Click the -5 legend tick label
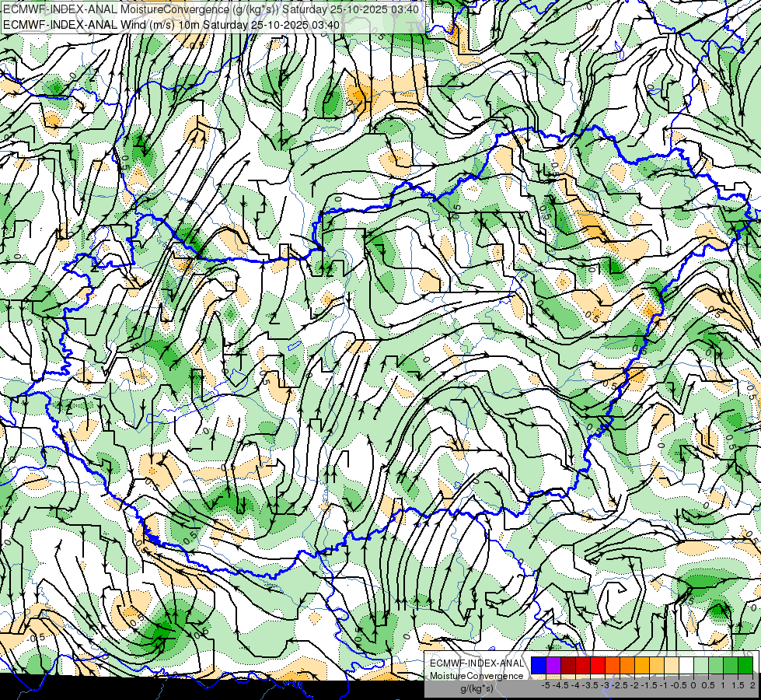Screen dimensions: 761x700 tap(546, 685)
